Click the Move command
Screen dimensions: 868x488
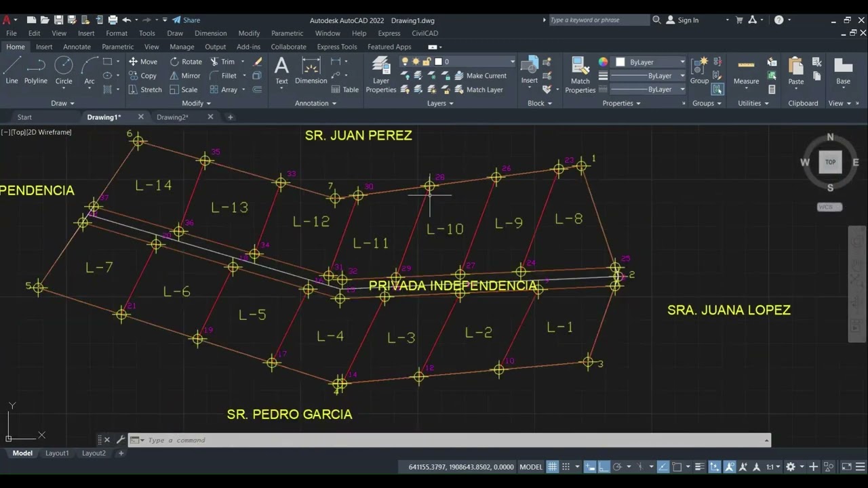(x=143, y=61)
